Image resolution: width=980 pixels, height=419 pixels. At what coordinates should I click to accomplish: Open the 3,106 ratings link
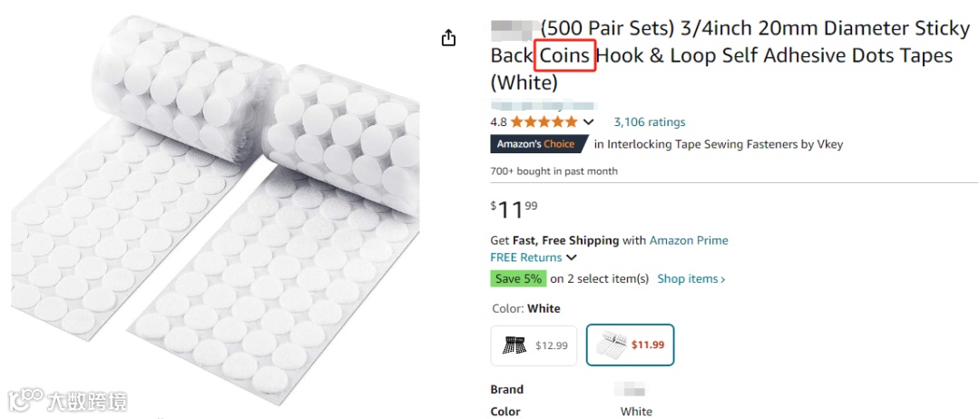point(649,122)
